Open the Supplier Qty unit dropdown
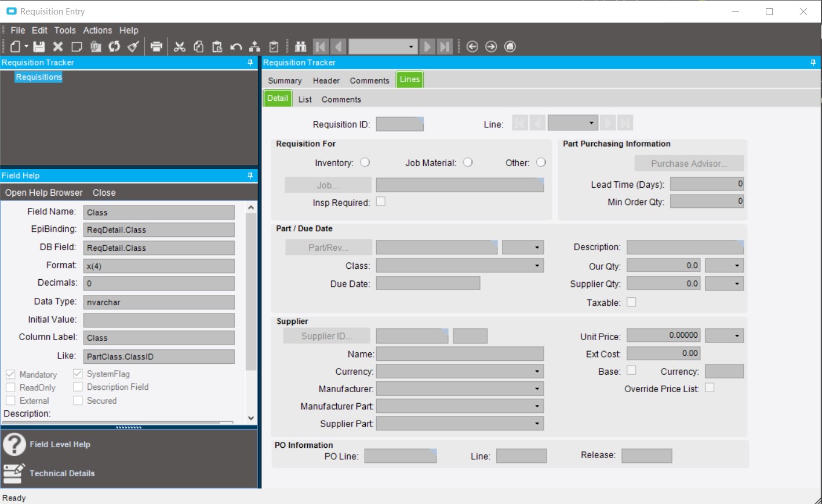 737,284
